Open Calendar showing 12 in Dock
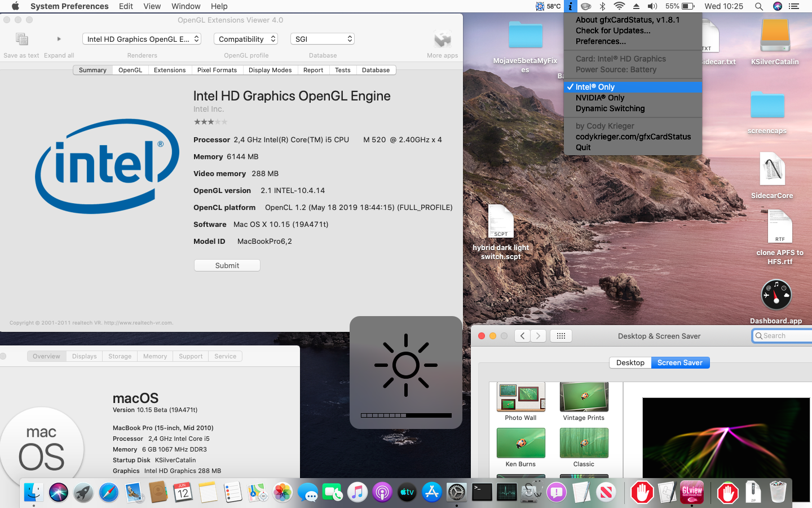The height and width of the screenshot is (508, 812). point(183,492)
